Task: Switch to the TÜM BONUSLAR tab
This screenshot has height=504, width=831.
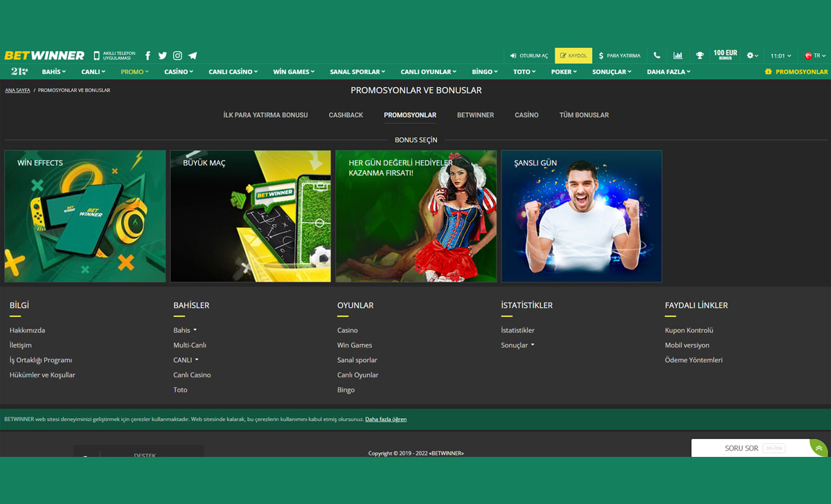Action: point(584,115)
